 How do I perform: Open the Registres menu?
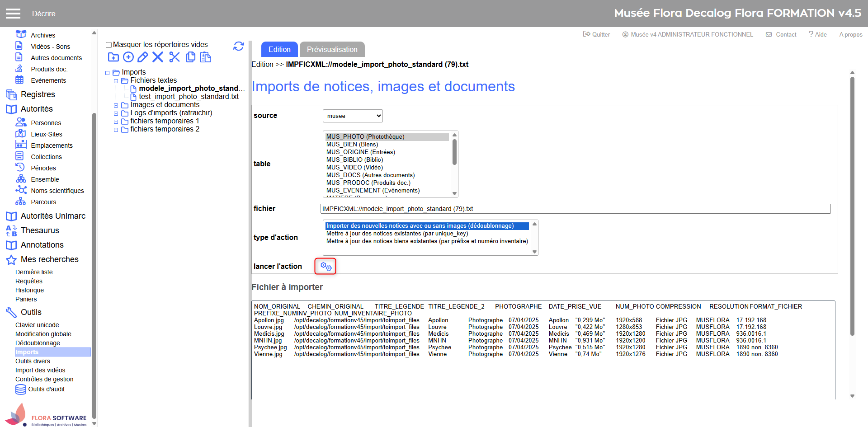[x=38, y=94]
